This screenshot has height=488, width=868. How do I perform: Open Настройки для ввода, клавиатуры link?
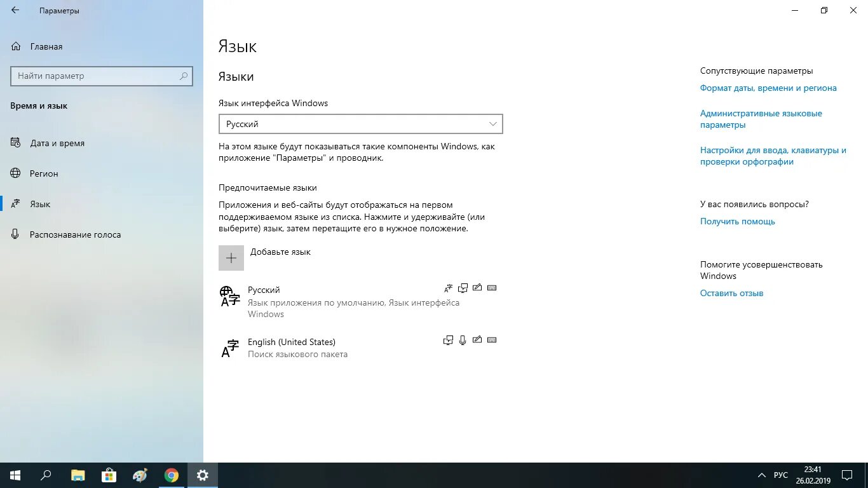click(773, 156)
